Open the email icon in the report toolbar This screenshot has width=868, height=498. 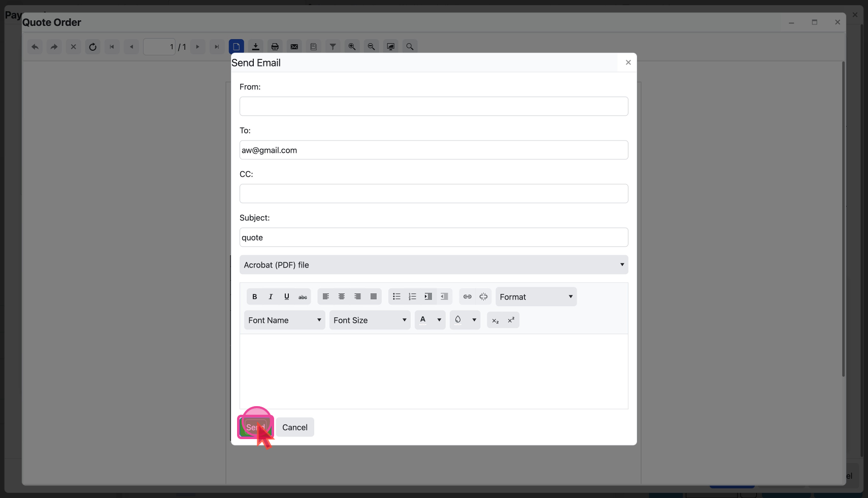tap(294, 46)
